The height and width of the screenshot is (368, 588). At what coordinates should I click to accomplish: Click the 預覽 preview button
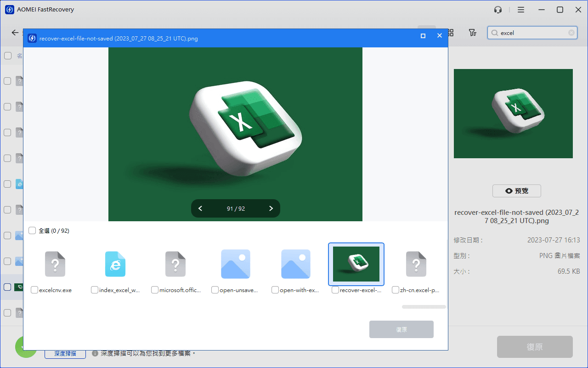pos(517,191)
